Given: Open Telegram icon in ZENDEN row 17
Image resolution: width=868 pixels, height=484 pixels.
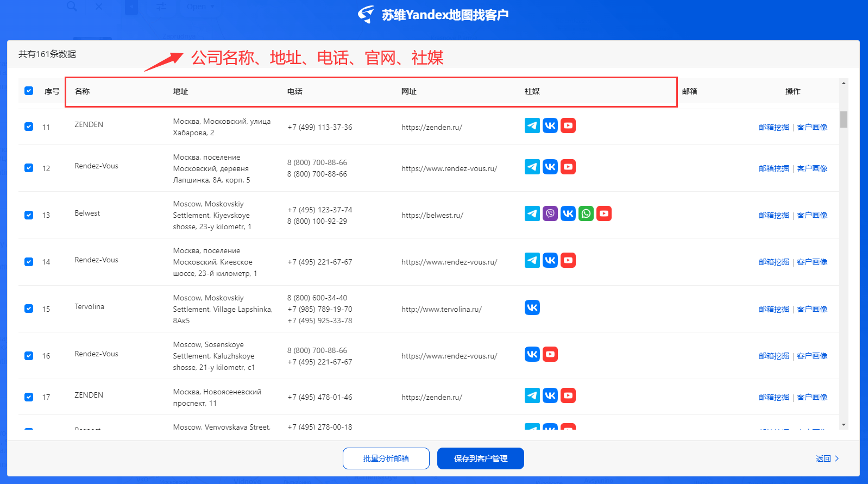Looking at the screenshot, I should [x=532, y=395].
